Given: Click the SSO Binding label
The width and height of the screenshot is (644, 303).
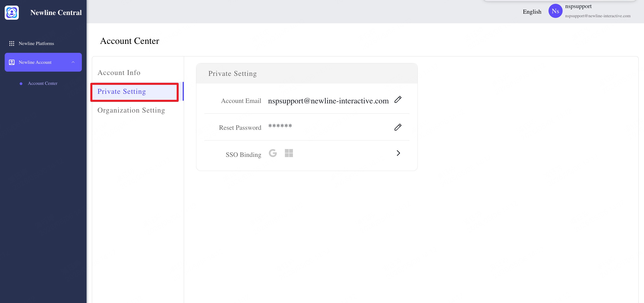Looking at the screenshot, I should tap(244, 155).
